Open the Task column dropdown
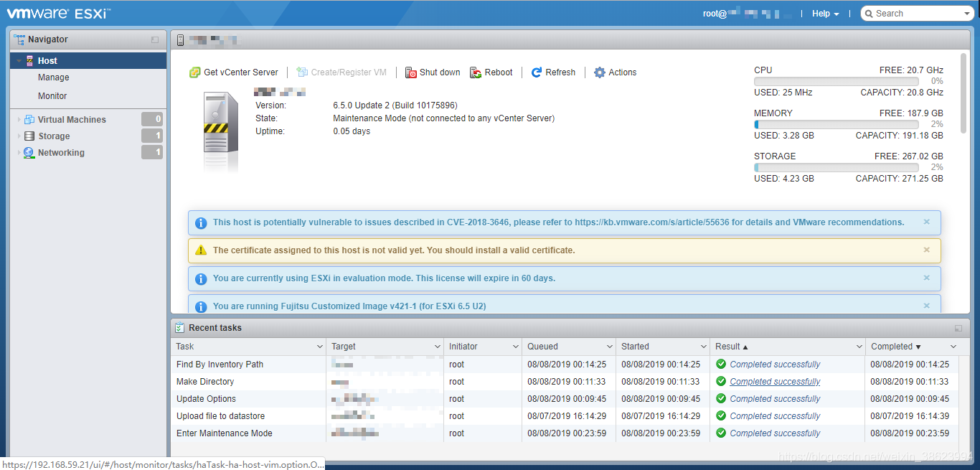 coord(320,347)
